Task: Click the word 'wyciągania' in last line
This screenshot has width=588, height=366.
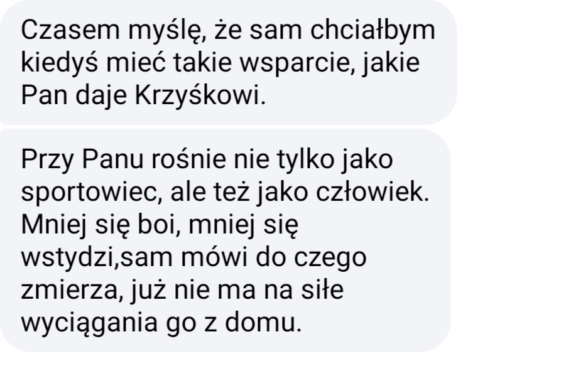Action: click(89, 323)
